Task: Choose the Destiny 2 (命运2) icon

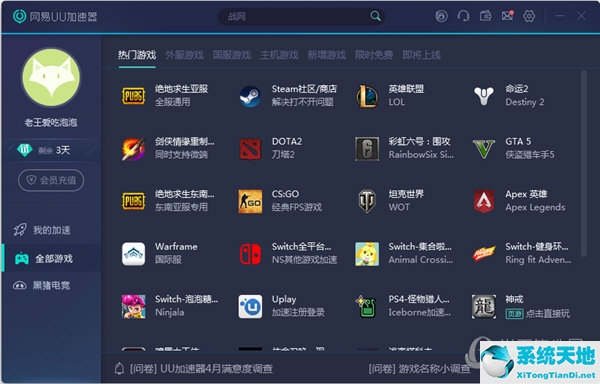Action: (x=484, y=96)
